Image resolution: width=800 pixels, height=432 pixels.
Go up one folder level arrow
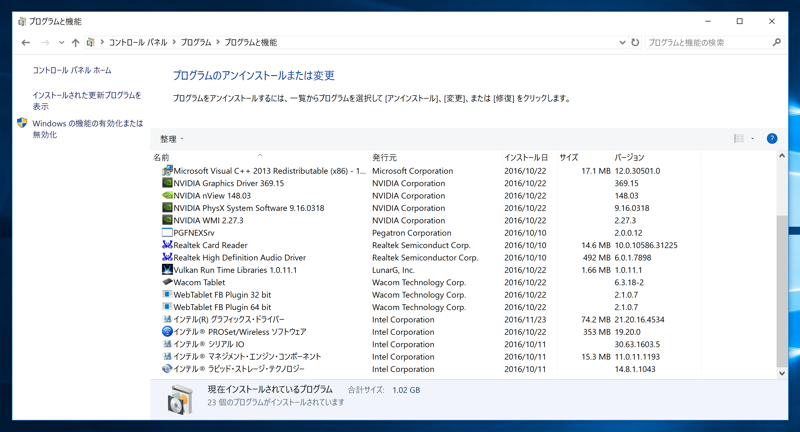tap(76, 43)
